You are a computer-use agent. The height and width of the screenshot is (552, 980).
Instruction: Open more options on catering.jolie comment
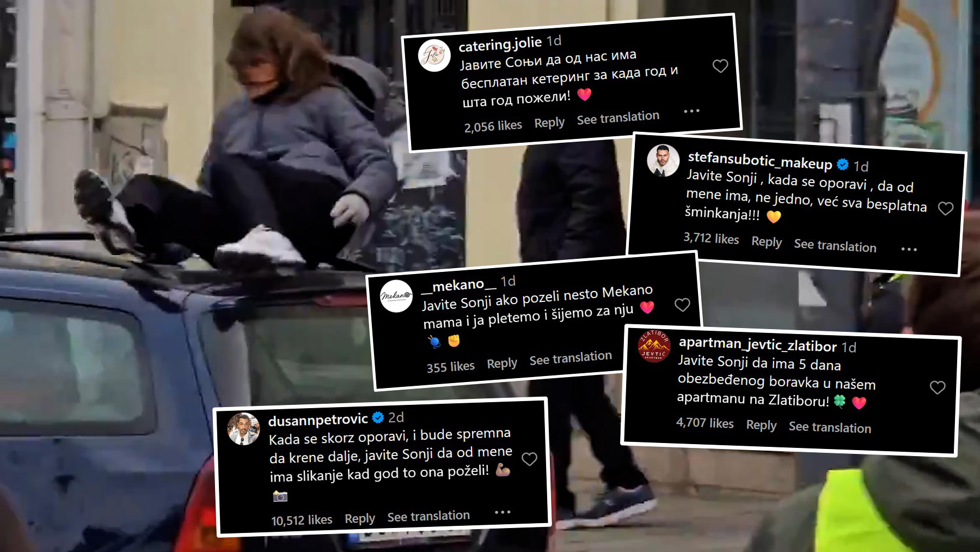click(x=691, y=111)
